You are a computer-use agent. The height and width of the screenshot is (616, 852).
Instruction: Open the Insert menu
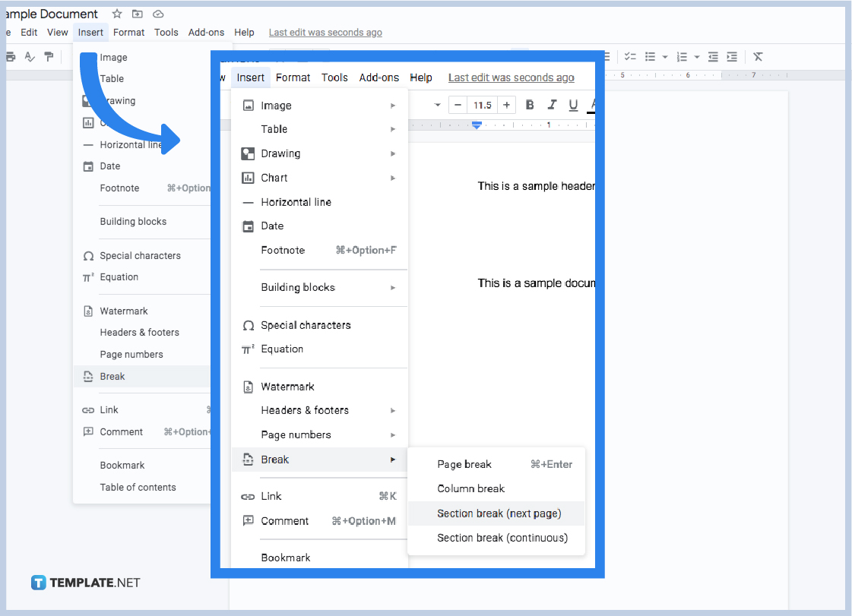[251, 77]
